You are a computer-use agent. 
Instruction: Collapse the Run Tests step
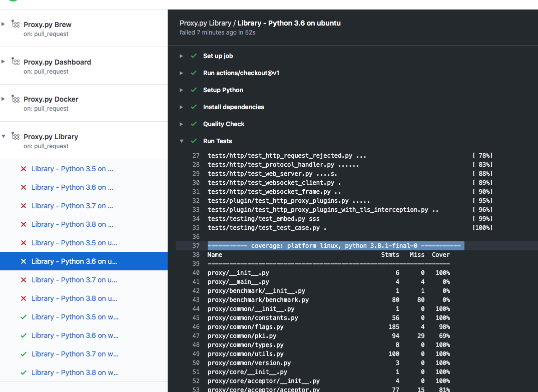(182, 141)
